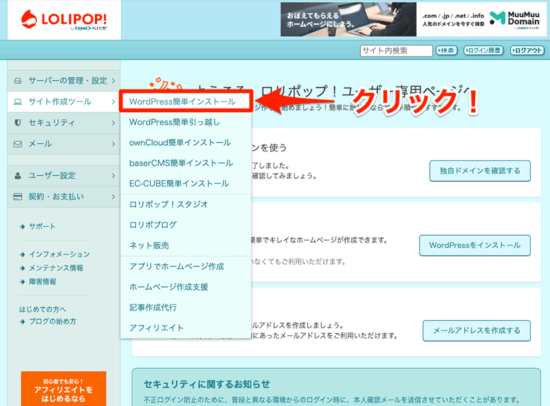Open メンテナンス情報 link

tap(56, 268)
